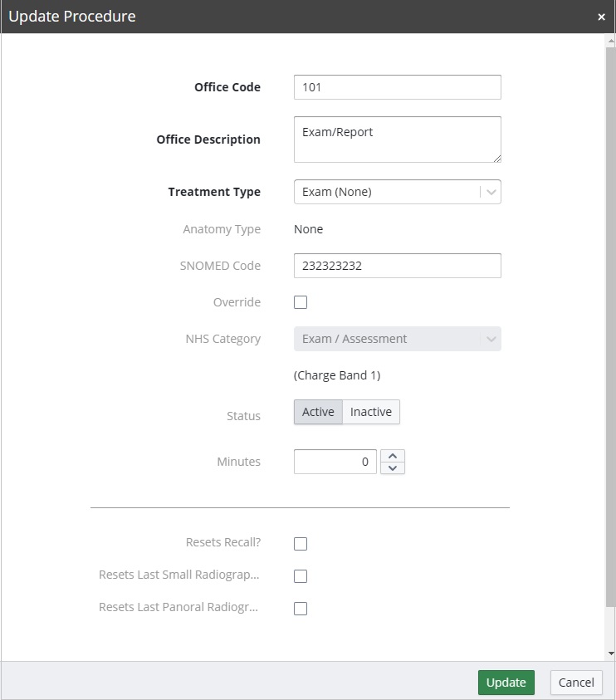616x700 pixels.
Task: Enable the Override checkbox
Action: 301,302
